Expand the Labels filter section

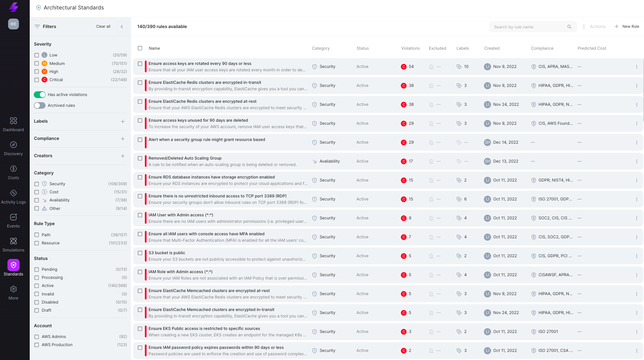click(123, 122)
